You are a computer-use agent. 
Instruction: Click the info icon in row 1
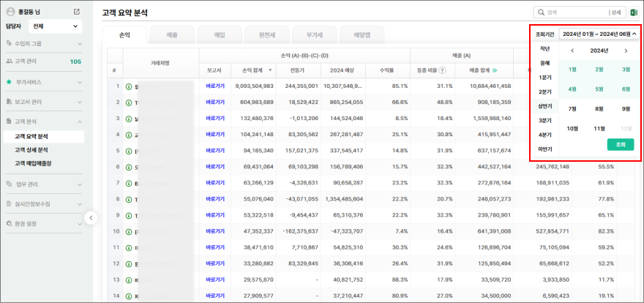pos(128,86)
